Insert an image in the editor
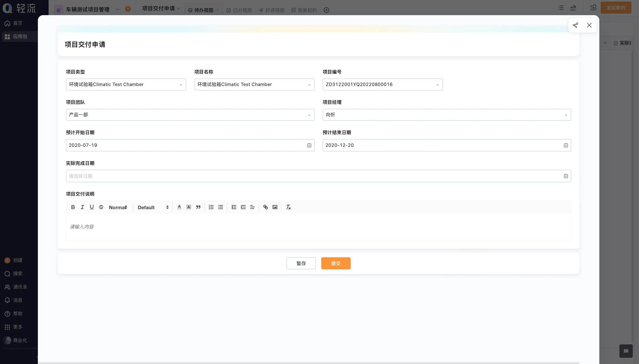 pos(275,207)
